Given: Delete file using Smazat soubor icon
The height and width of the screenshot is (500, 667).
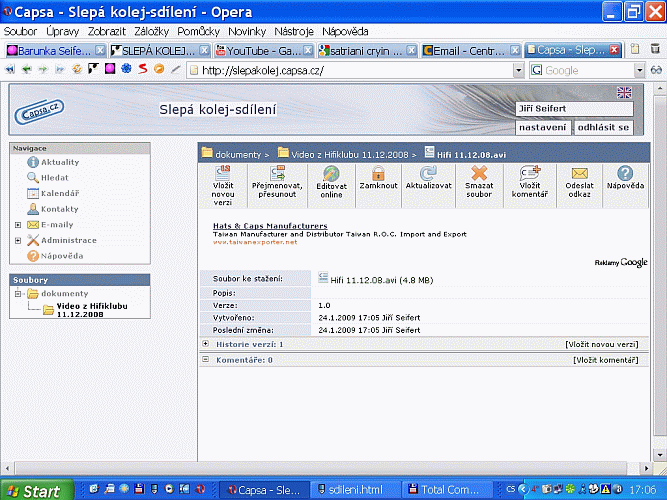Looking at the screenshot, I should click(479, 174).
